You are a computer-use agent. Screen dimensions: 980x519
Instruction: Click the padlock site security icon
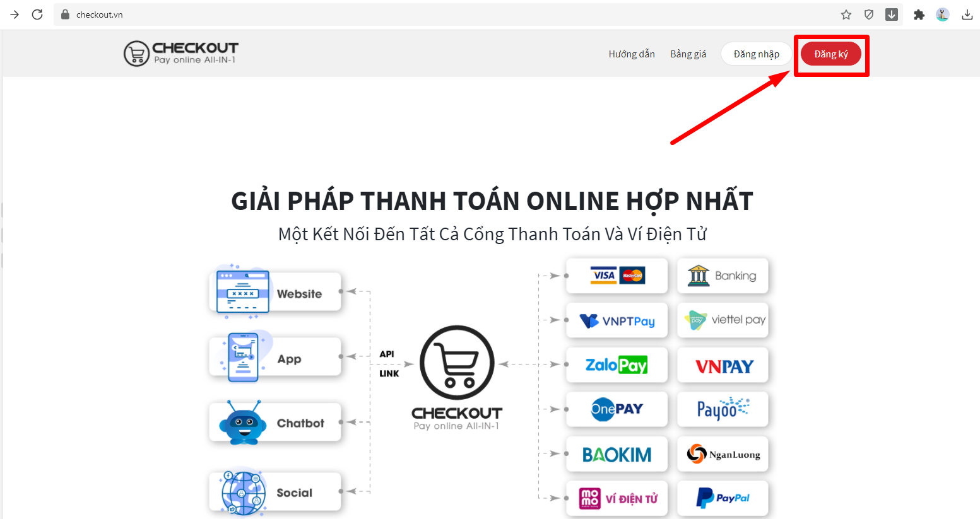(64, 15)
